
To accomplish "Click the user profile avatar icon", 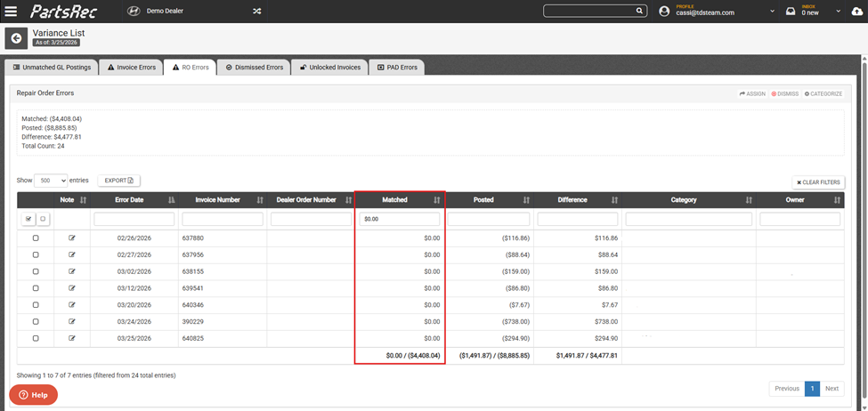I will point(664,11).
